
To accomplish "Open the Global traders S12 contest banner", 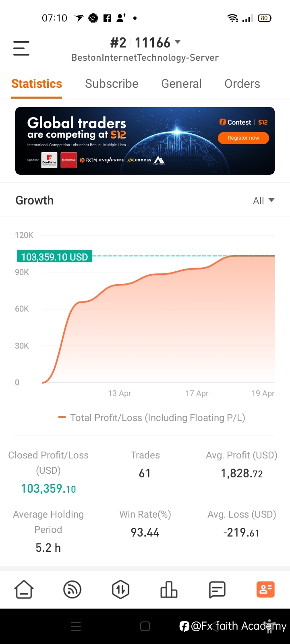I will 145,141.
